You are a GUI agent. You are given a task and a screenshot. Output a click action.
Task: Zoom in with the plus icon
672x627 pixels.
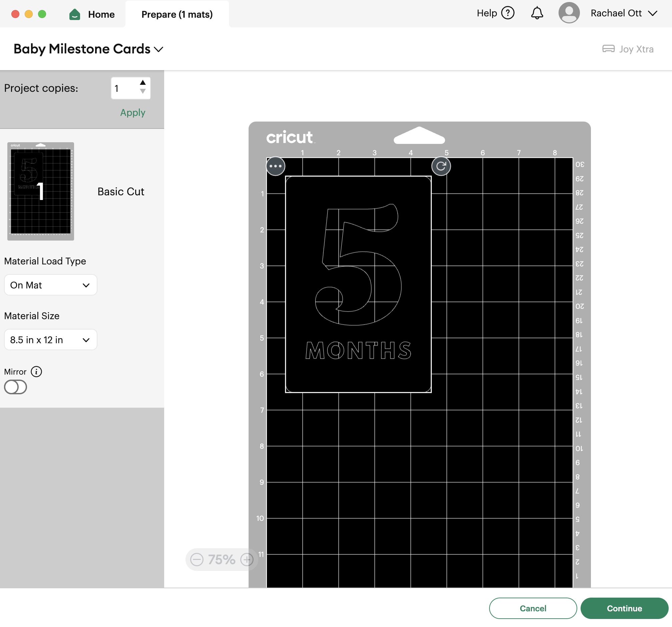[247, 559]
